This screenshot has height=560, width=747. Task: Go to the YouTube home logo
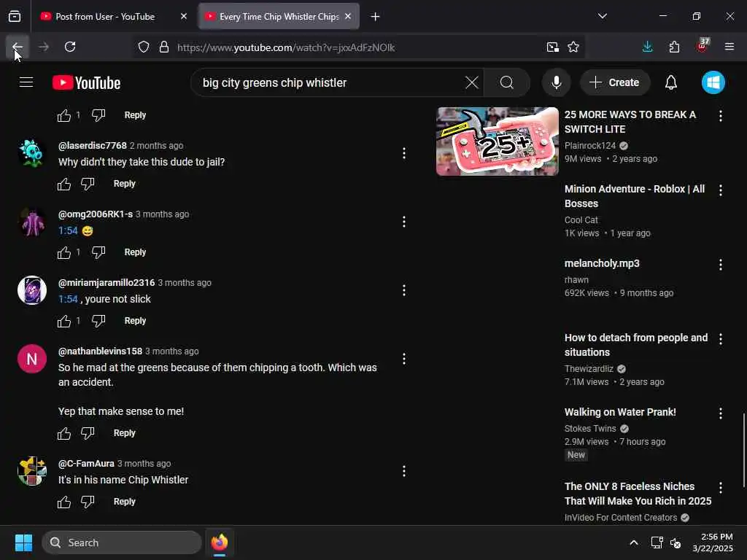[x=86, y=83]
